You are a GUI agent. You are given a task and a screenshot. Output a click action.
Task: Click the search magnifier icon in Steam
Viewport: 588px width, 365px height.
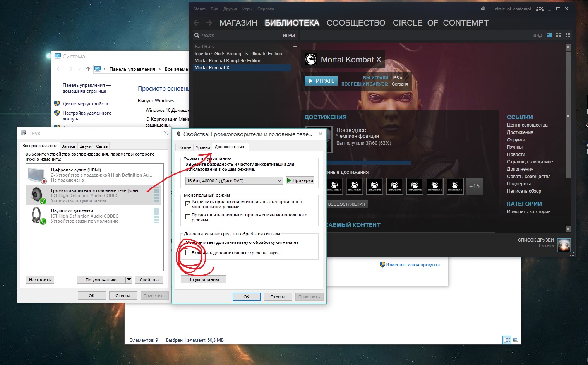[x=197, y=35]
